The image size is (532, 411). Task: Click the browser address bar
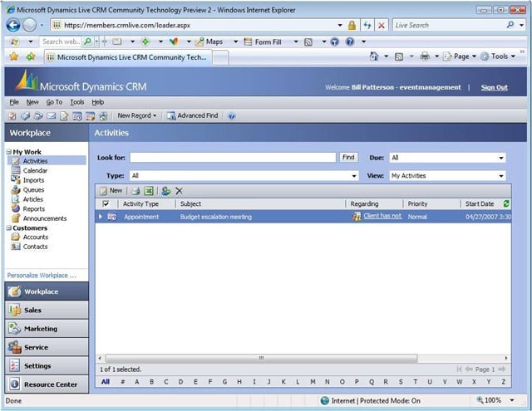[x=197, y=25]
